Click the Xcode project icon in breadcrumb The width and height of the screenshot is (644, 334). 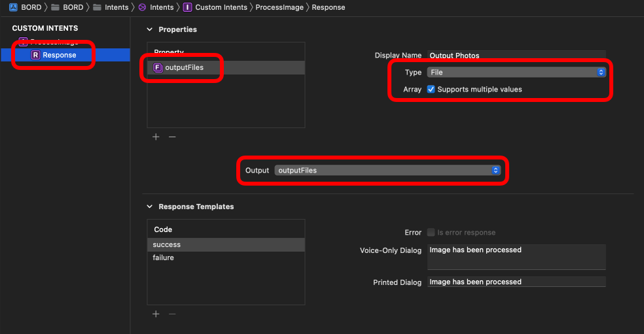pos(13,7)
